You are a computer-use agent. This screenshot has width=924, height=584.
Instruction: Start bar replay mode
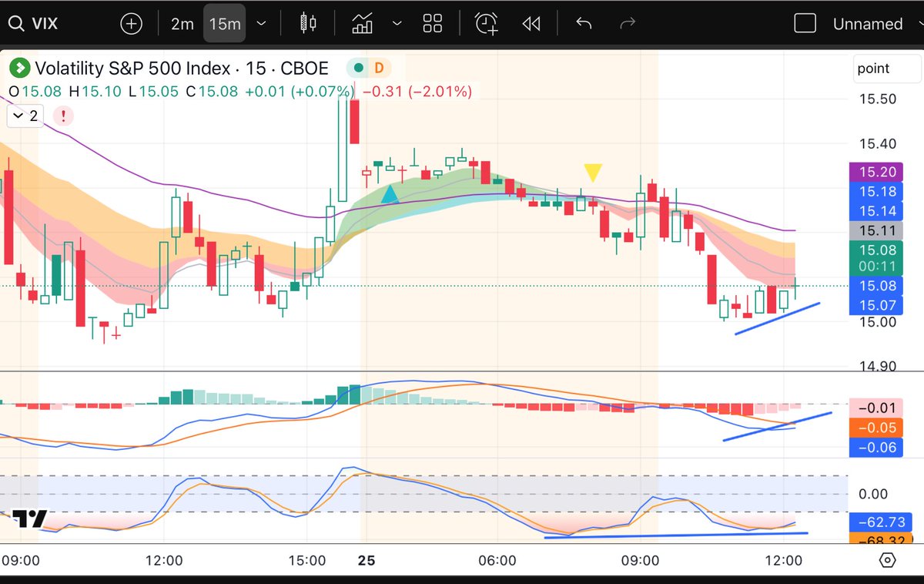531,24
